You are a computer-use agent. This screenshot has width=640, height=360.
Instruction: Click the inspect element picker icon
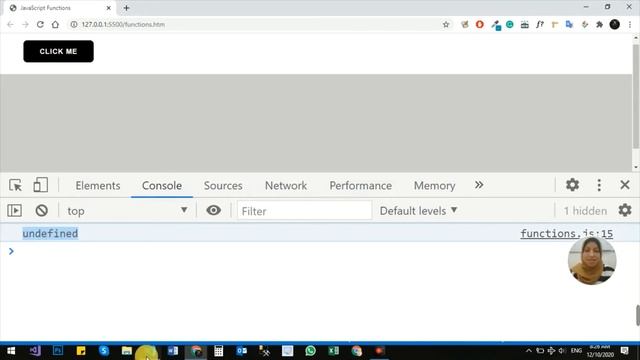click(16, 185)
